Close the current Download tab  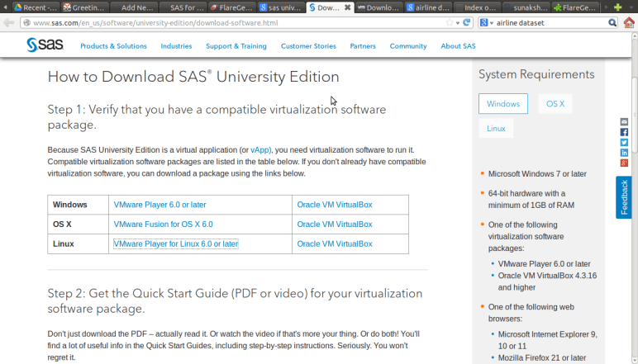click(347, 7)
